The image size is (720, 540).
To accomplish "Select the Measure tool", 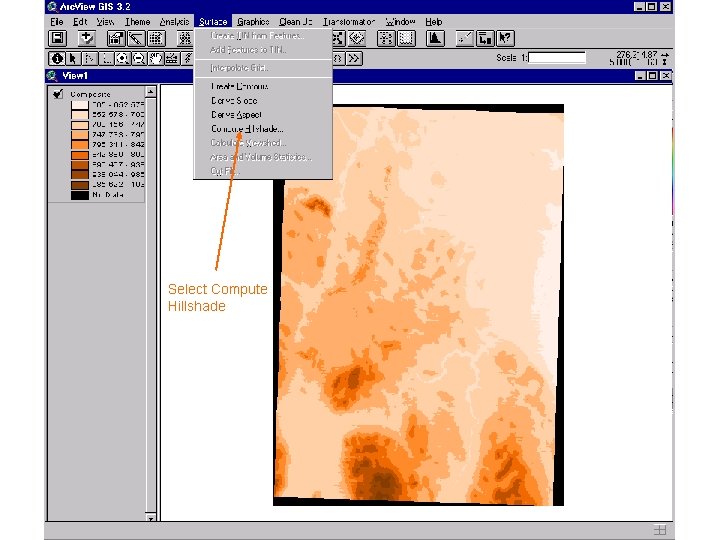I will coord(172,58).
